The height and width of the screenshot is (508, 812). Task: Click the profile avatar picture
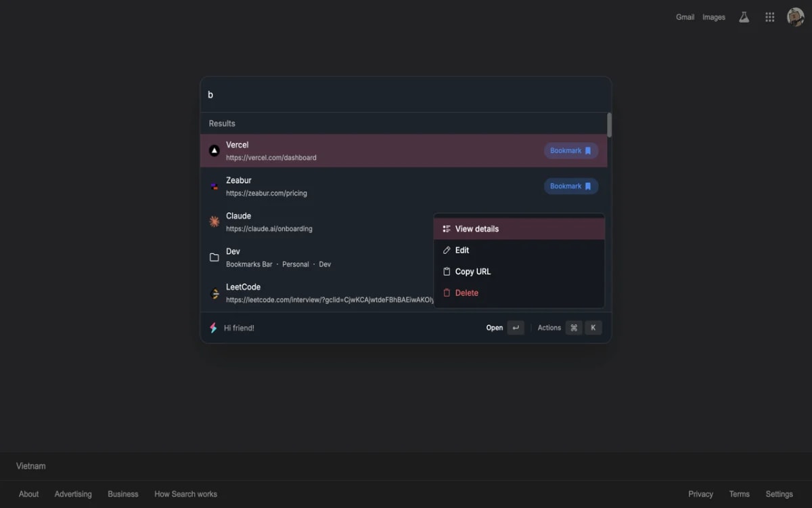click(x=794, y=17)
